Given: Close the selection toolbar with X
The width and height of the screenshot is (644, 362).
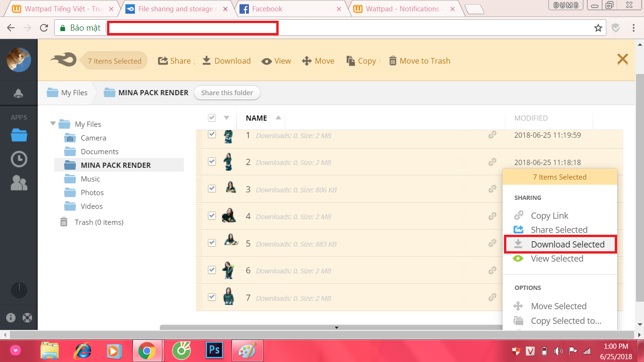Looking at the screenshot, I should click(x=623, y=59).
